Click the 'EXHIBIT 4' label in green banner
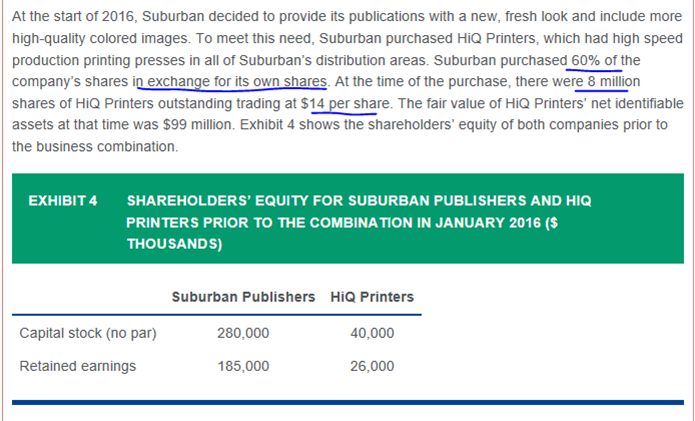The image size is (695, 421). [x=62, y=201]
